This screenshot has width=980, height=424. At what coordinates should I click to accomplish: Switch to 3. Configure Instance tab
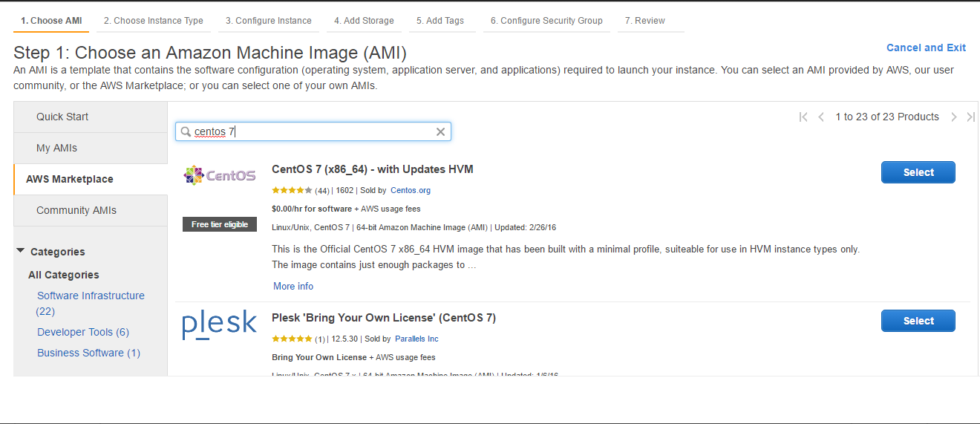(269, 21)
